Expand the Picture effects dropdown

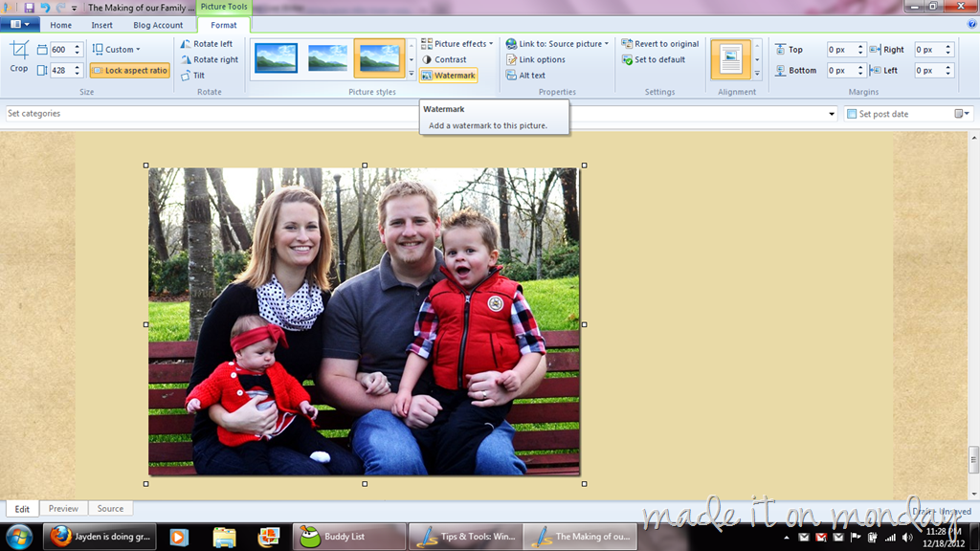point(457,44)
